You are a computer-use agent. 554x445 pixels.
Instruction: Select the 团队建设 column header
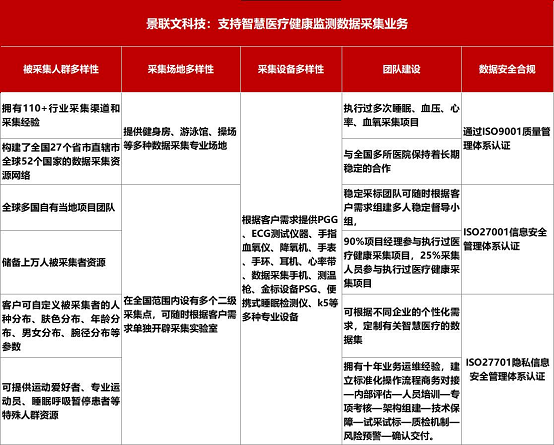pos(402,69)
